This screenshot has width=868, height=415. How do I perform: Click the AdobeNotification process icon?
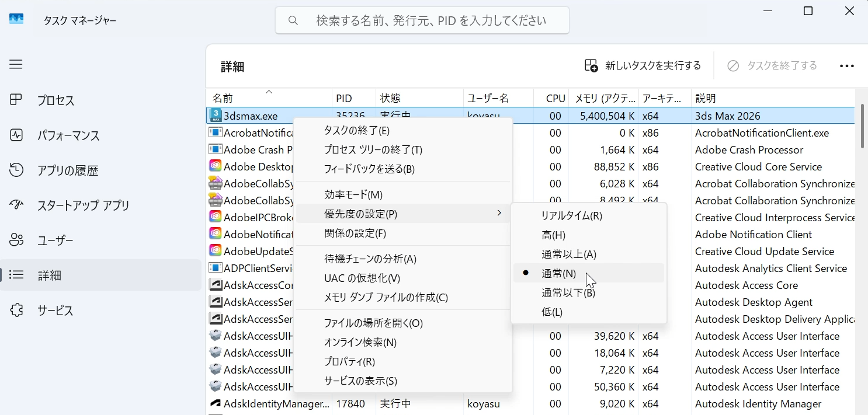click(216, 234)
